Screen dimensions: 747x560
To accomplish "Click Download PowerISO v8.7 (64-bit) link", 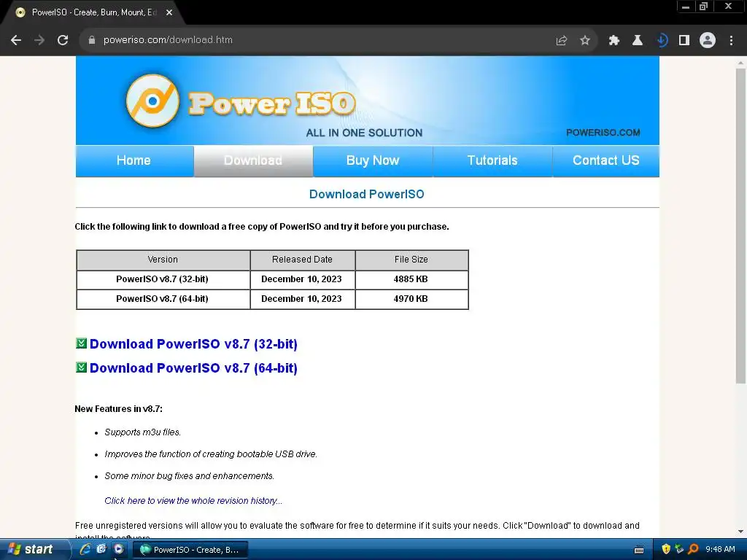I will coord(193,368).
